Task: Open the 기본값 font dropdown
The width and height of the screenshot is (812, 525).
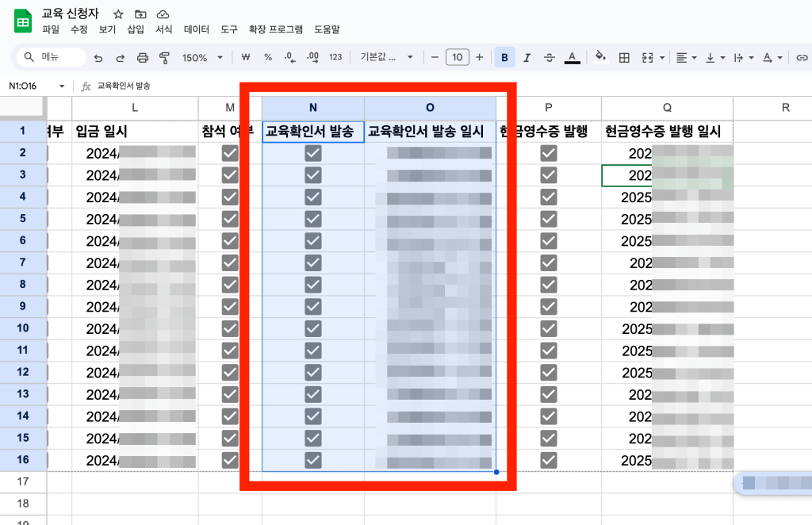Action: coord(388,58)
